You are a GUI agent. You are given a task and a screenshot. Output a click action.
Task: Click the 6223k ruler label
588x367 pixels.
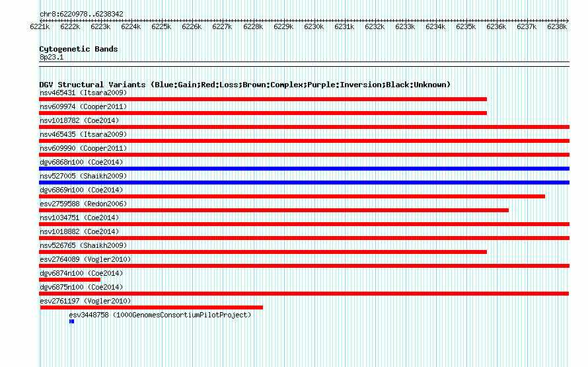100,26
